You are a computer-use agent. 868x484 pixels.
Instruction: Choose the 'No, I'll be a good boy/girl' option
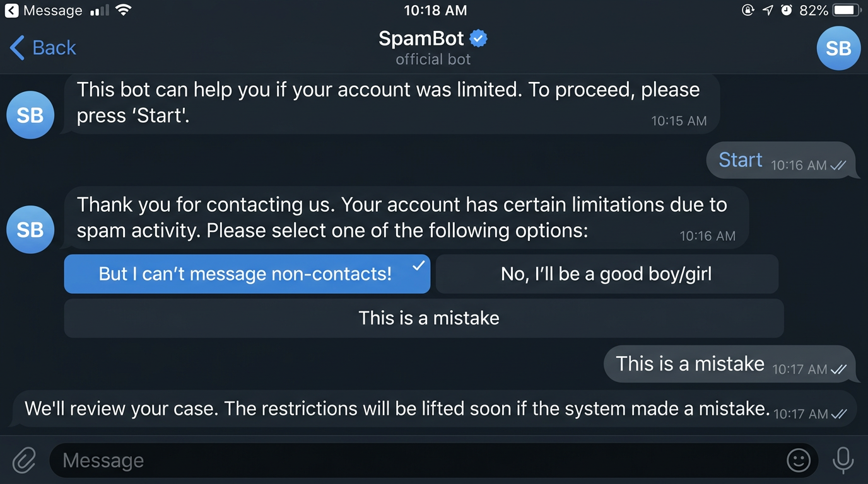coord(606,274)
